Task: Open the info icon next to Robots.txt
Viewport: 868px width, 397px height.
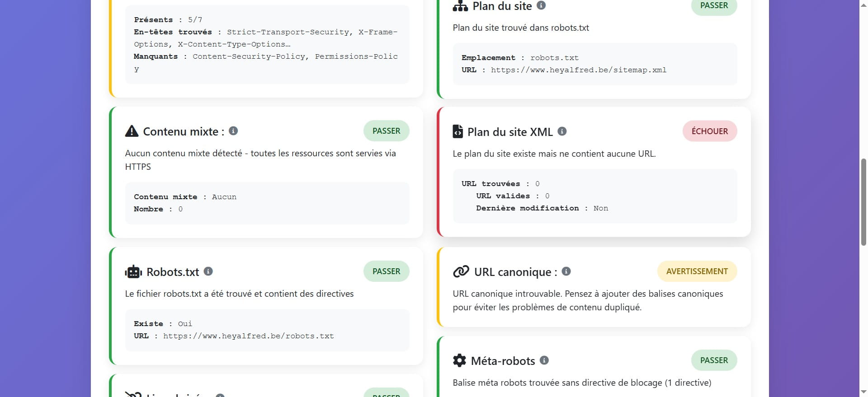Action: click(x=208, y=271)
